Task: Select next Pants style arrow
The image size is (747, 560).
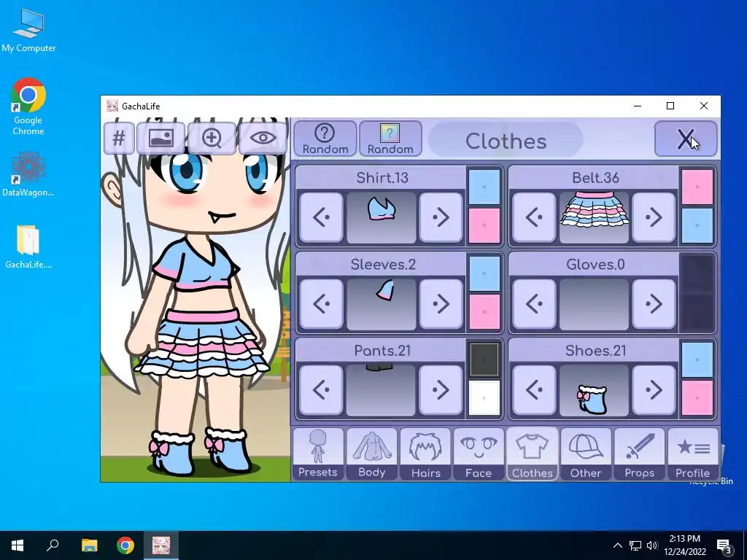Action: (441, 390)
